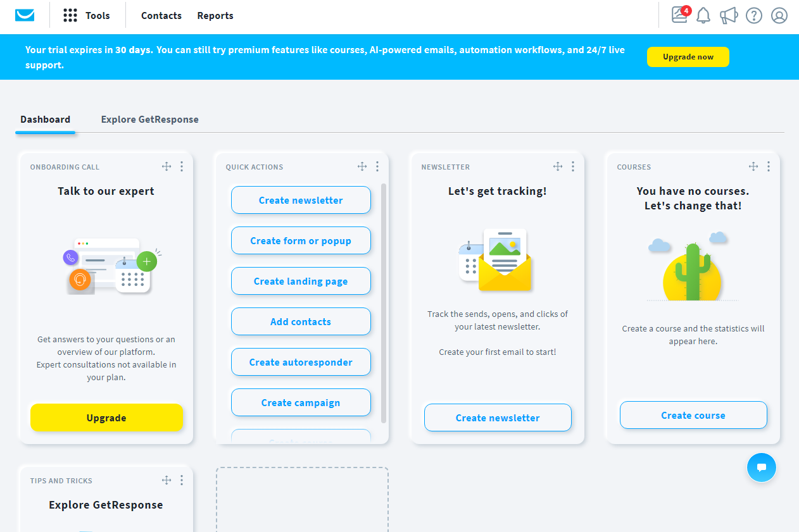Click the Create course button
Image resolution: width=799 pixels, height=532 pixels.
[x=693, y=415]
